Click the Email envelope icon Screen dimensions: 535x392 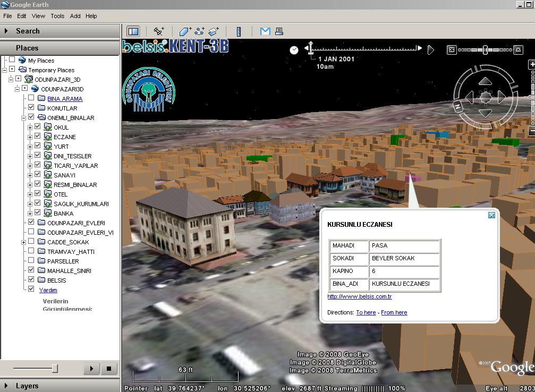coord(265,31)
